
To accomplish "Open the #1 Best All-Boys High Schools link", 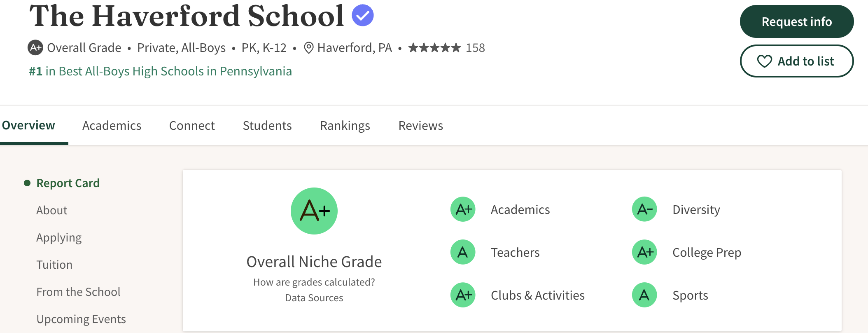I will coord(160,71).
